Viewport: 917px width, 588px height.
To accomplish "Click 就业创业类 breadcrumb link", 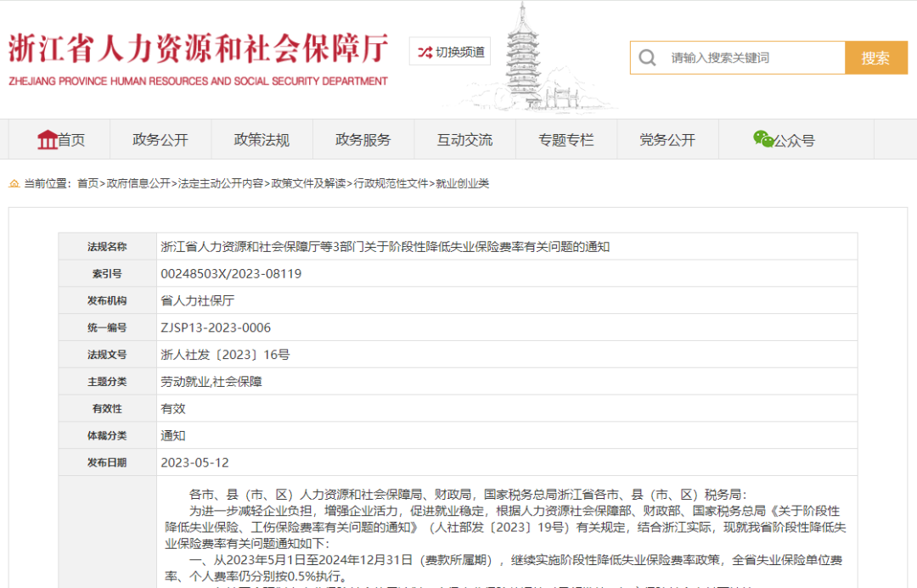I will coord(462,183).
